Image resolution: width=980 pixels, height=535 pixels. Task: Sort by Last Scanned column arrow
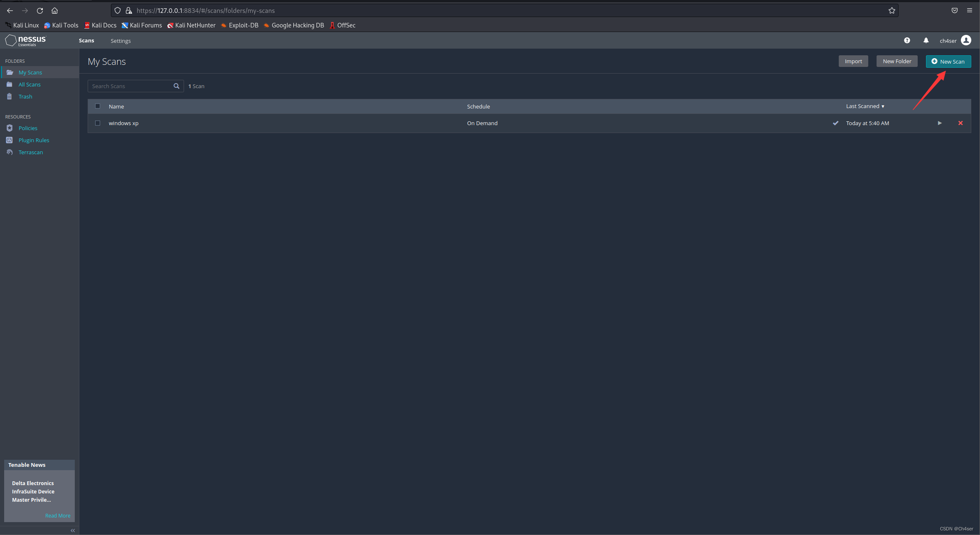(x=882, y=106)
